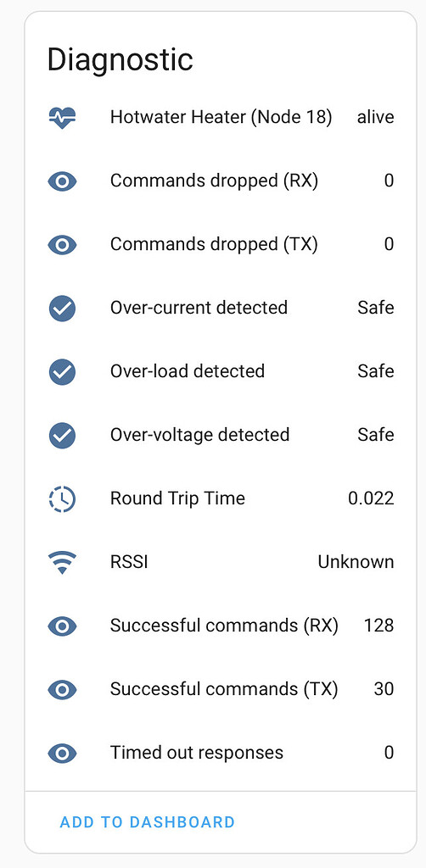Click the clock icon for Round Trip Time
426x868 pixels.
[62, 498]
